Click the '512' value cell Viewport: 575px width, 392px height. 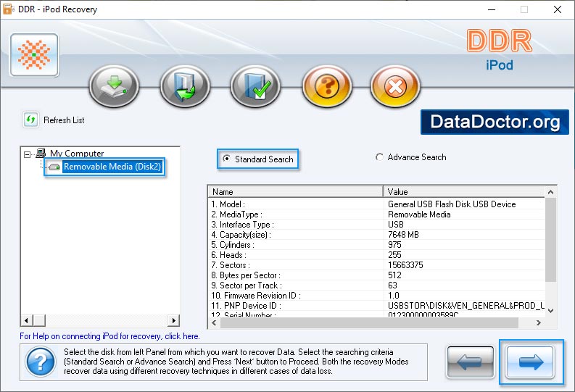(394, 275)
